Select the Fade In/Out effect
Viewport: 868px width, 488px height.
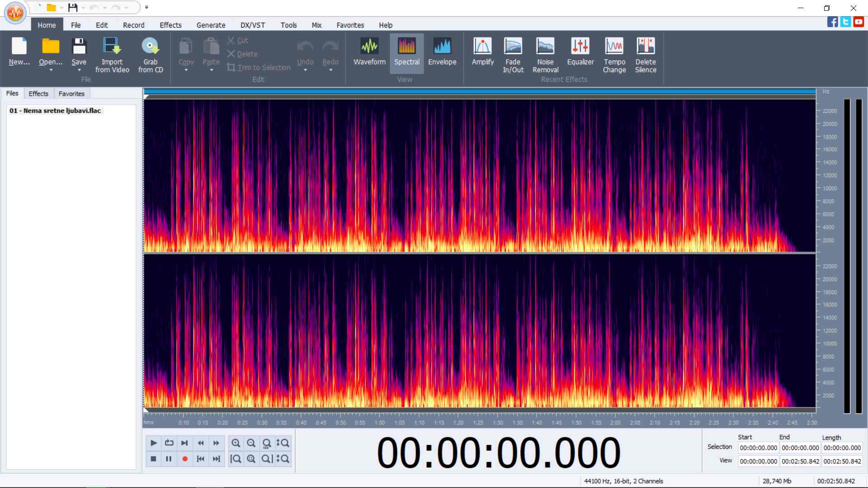click(x=513, y=54)
